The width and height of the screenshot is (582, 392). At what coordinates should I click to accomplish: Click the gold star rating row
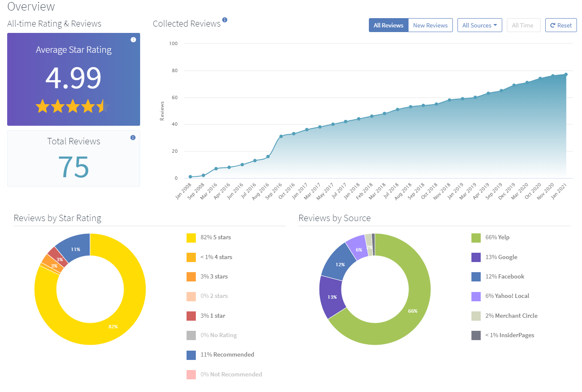coord(73,106)
